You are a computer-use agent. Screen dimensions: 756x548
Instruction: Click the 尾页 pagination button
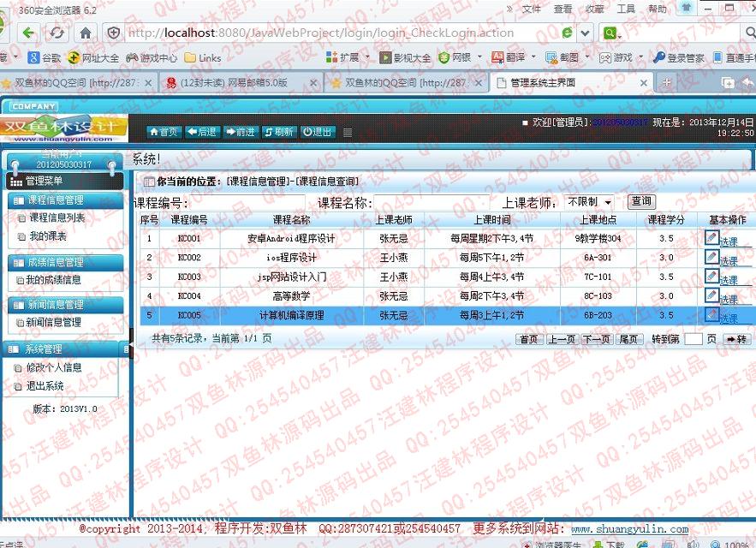coord(628,339)
